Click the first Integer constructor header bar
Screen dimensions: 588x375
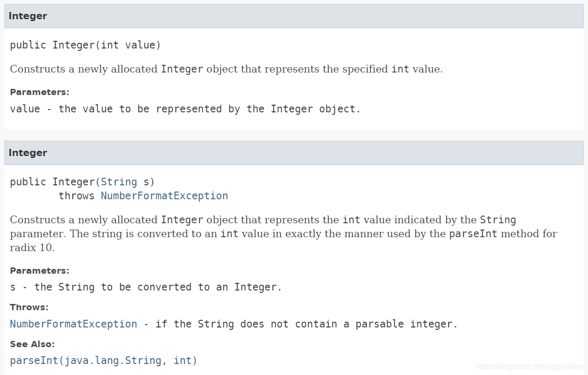[x=294, y=16]
